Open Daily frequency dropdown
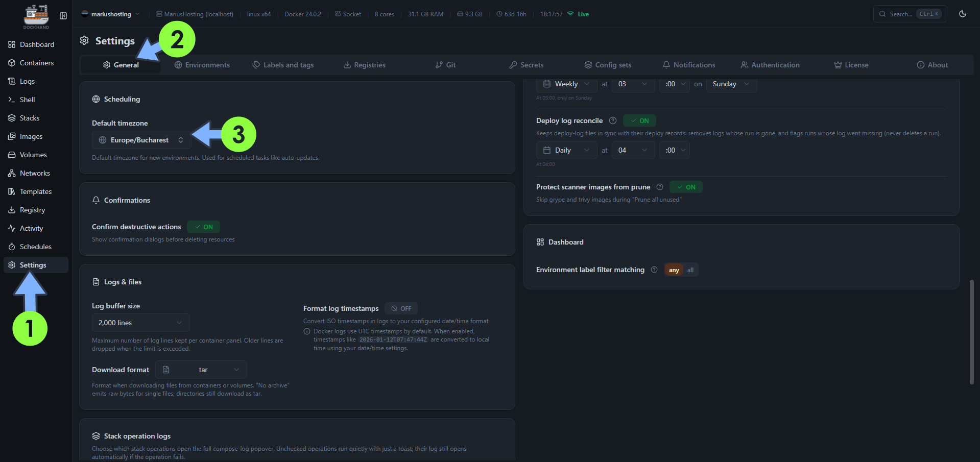The height and width of the screenshot is (462, 980). (x=566, y=150)
